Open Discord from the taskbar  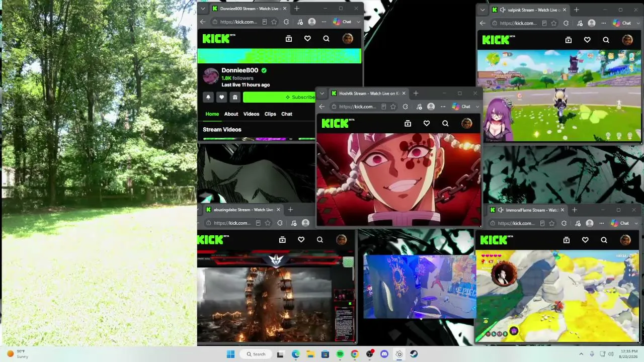click(384, 354)
